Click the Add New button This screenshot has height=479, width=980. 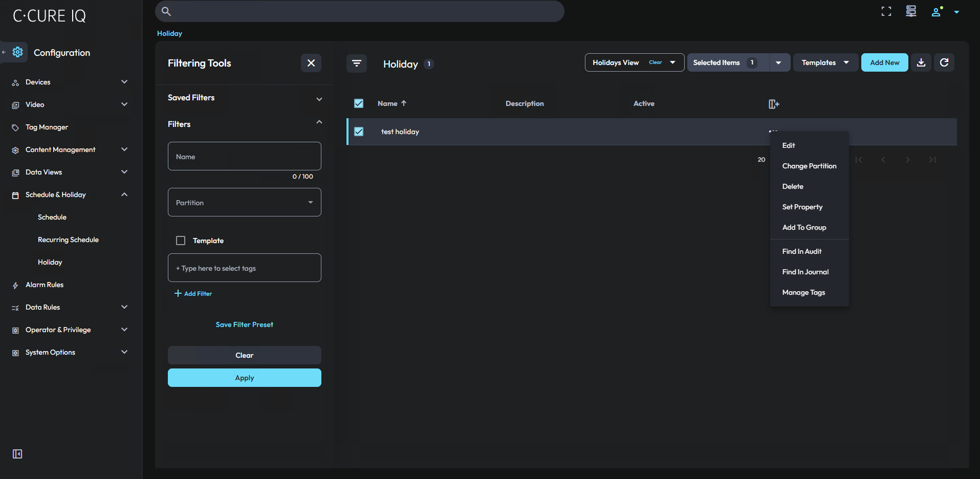[884, 62]
